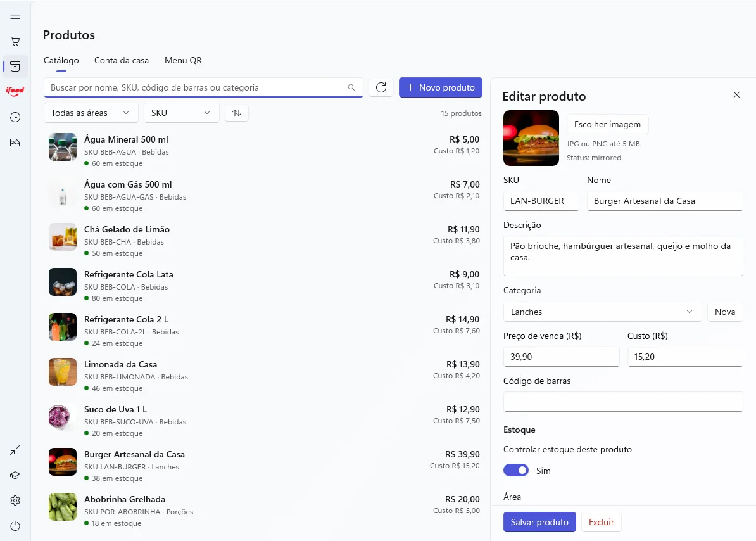This screenshot has width=756, height=541.
Task: Select the Suco de Uva 1 L product
Action: click(264, 421)
